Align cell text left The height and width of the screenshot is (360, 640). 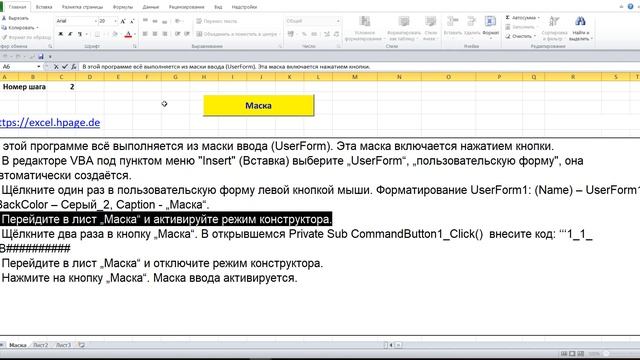(x=145, y=34)
